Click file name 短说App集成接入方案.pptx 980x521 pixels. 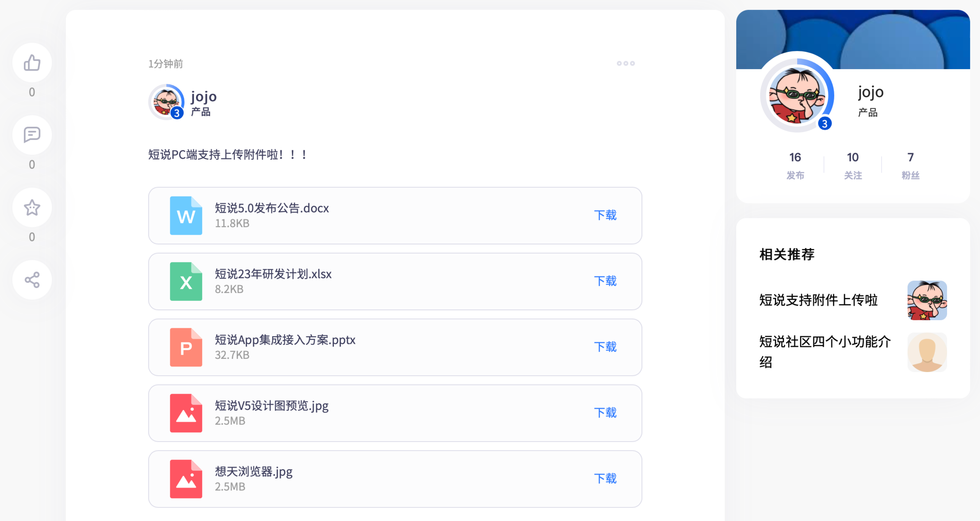click(x=285, y=340)
